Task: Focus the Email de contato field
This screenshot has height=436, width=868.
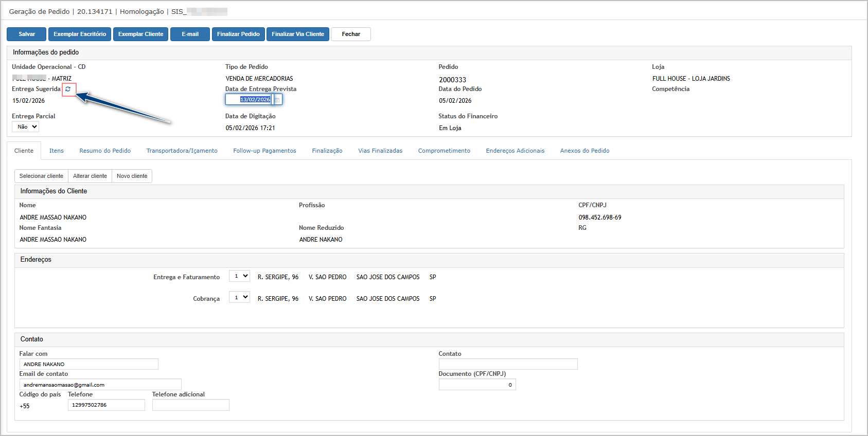Action: (100, 385)
